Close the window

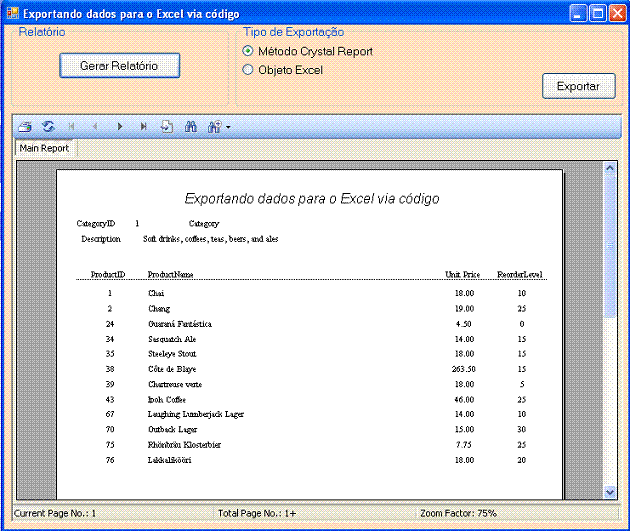[617, 13]
